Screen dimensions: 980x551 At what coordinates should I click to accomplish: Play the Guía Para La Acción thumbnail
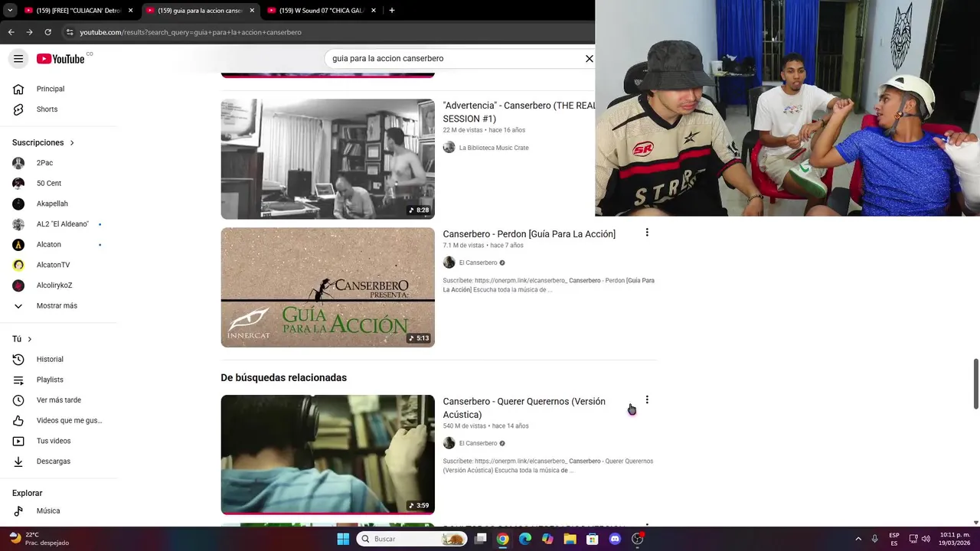pyautogui.click(x=328, y=287)
